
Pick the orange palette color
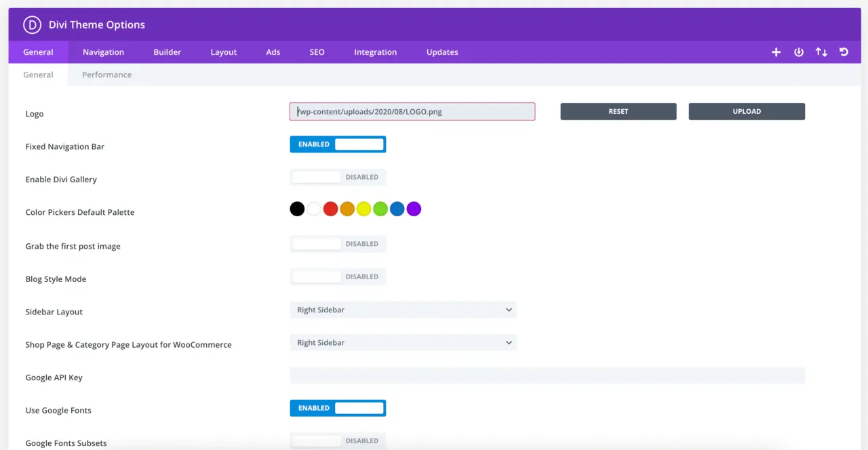click(347, 209)
